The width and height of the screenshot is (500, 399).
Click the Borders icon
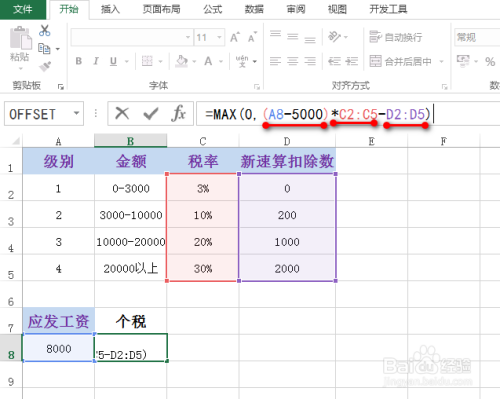(x=147, y=61)
